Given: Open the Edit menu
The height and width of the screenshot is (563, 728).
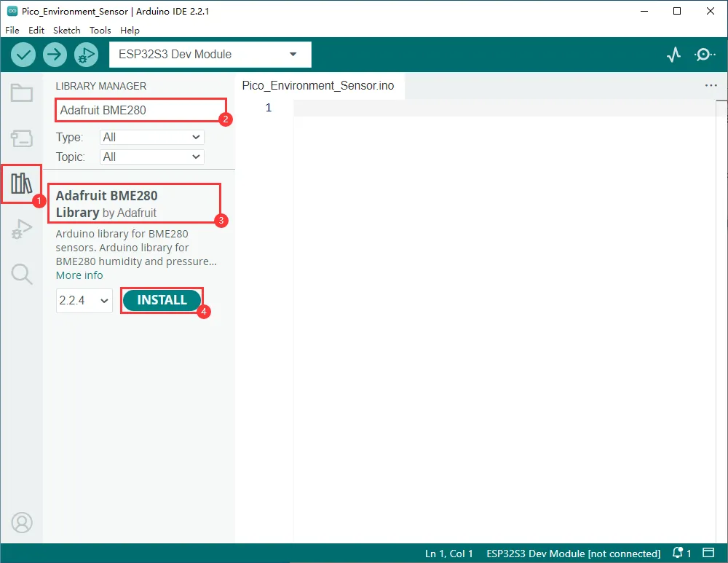Looking at the screenshot, I should [36, 30].
